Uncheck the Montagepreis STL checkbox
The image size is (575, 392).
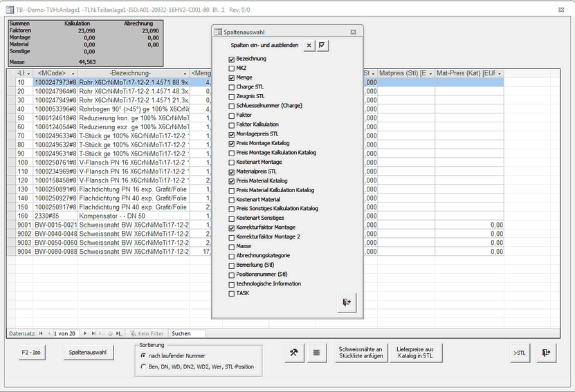tap(232, 133)
